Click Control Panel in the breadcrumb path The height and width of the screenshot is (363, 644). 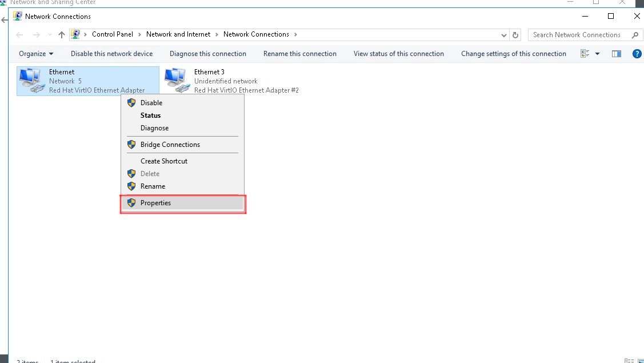click(112, 34)
